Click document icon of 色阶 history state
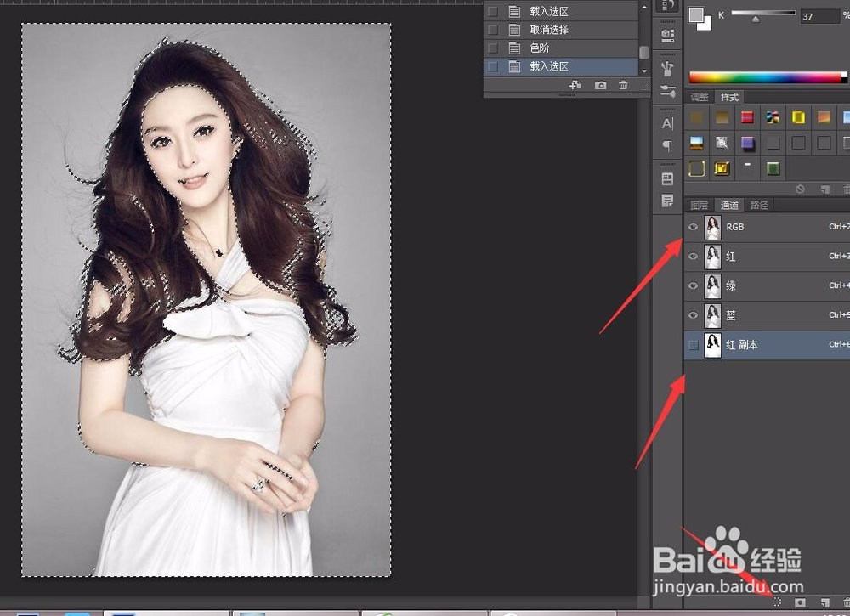The image size is (850, 616). [x=515, y=48]
